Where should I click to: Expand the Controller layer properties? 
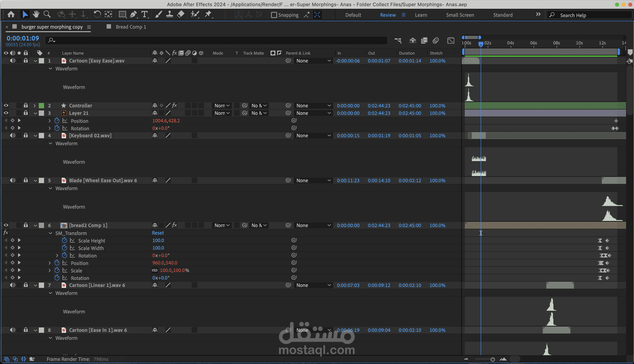[35, 106]
